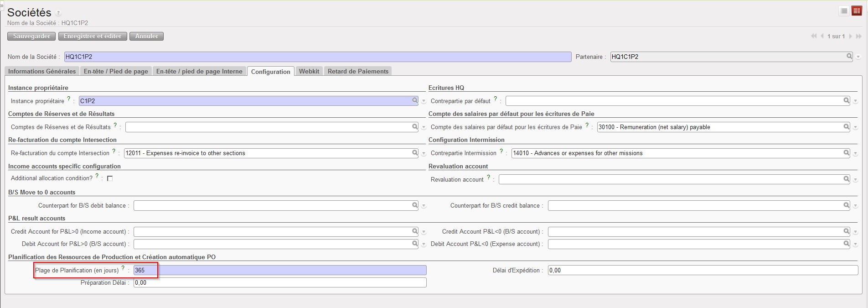This screenshot has width=868, height=308.
Task: Open the Informations Générales tab
Action: pos(42,71)
